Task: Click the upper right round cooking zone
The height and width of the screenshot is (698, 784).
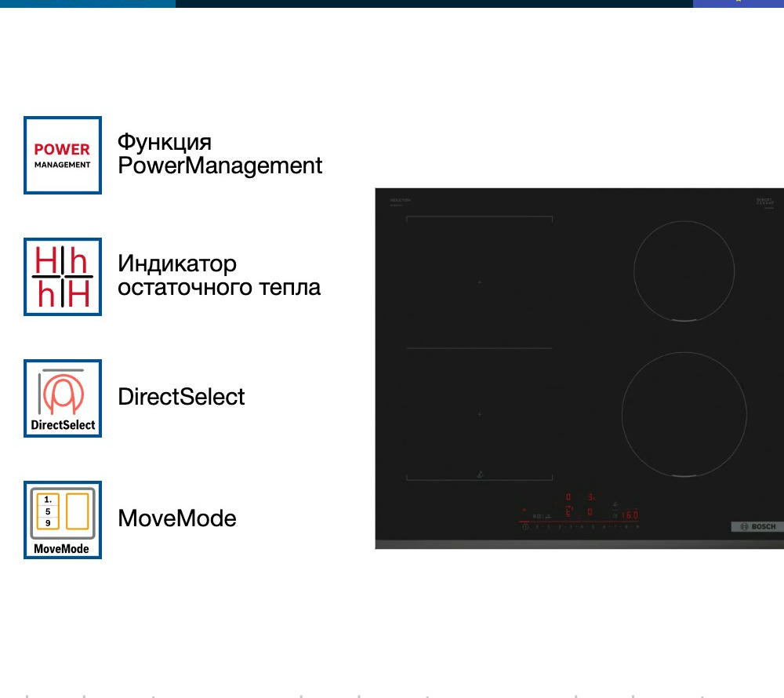Action: [x=684, y=271]
